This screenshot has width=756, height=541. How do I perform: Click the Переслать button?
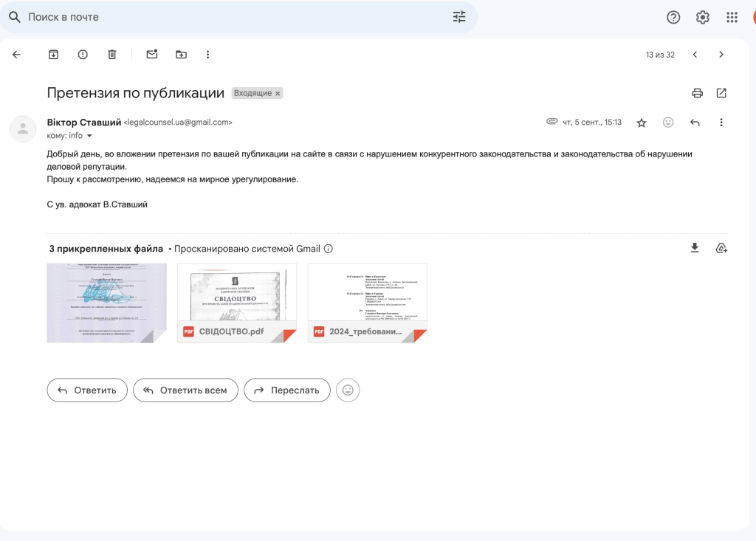(287, 390)
